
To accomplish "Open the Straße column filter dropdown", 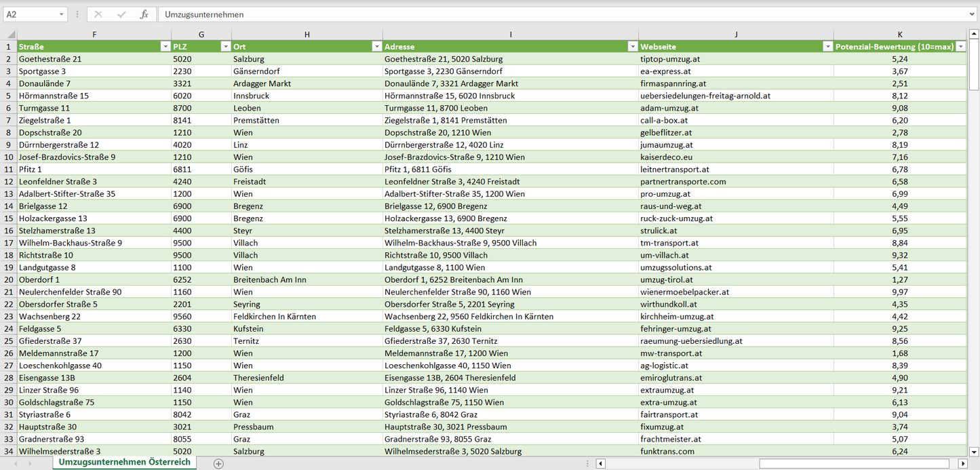I will pos(165,47).
